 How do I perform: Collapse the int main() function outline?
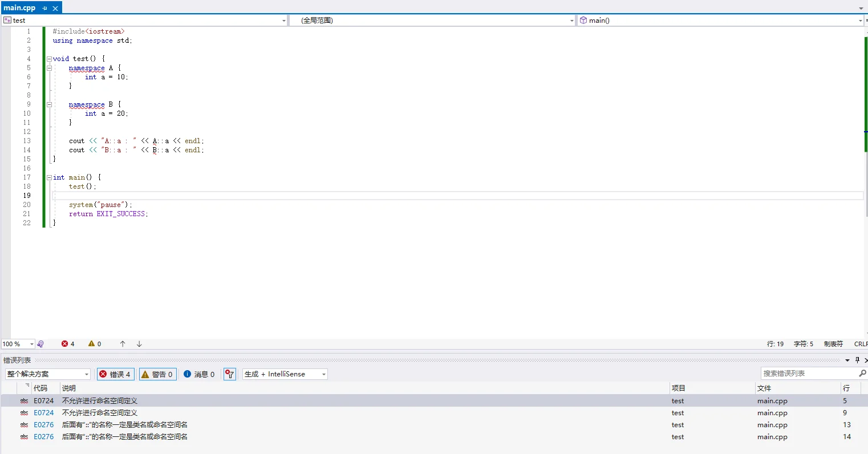[49, 177]
